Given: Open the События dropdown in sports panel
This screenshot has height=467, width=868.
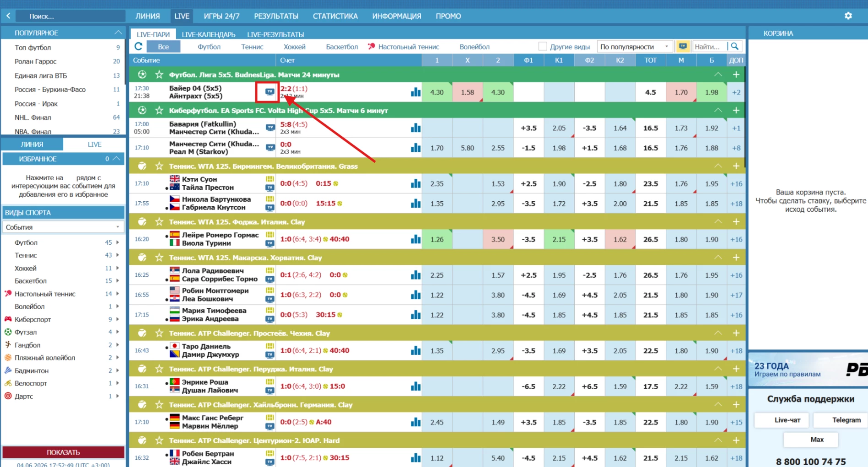Looking at the screenshot, I should tap(63, 227).
